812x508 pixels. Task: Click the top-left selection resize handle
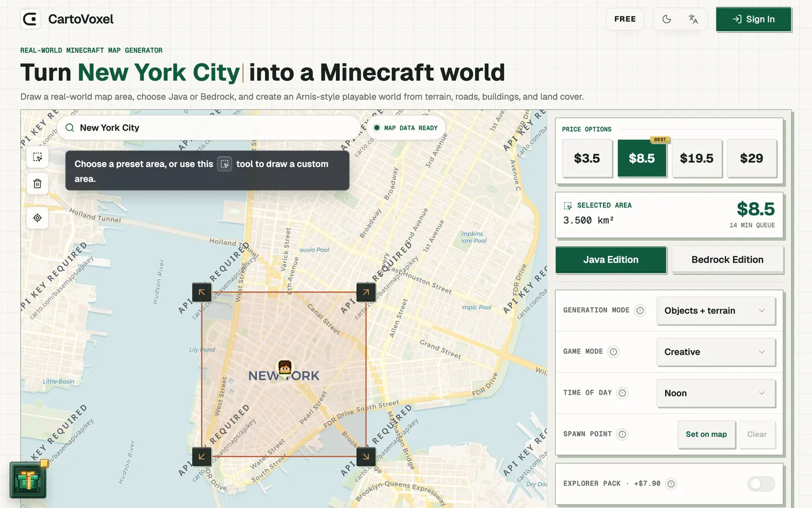(201, 292)
